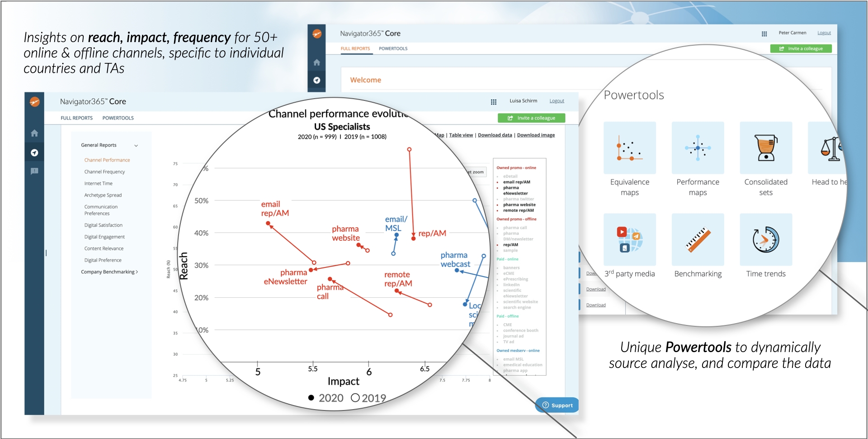
Task: Select Channel Frequency report
Action: 104,172
